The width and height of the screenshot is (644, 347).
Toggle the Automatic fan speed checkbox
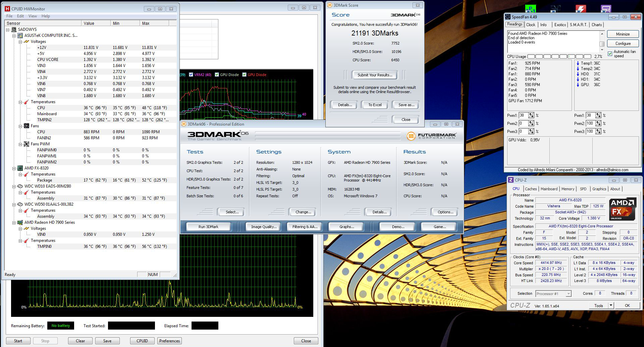[610, 54]
